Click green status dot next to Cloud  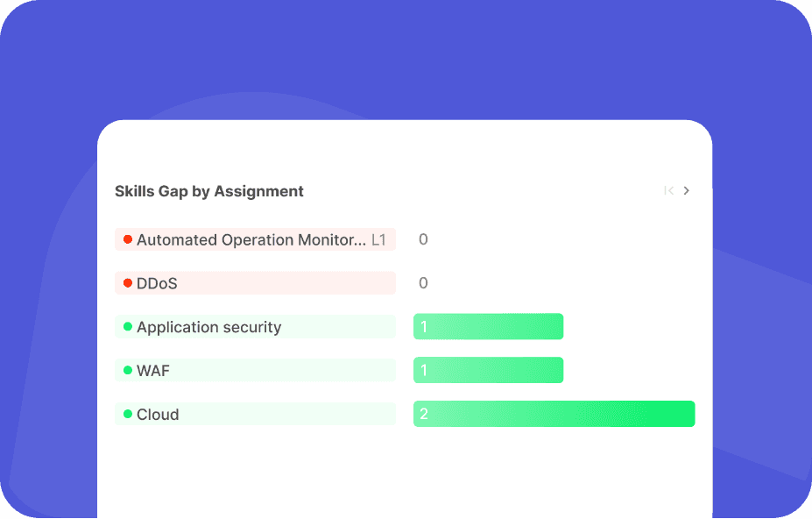pyautogui.click(x=128, y=414)
